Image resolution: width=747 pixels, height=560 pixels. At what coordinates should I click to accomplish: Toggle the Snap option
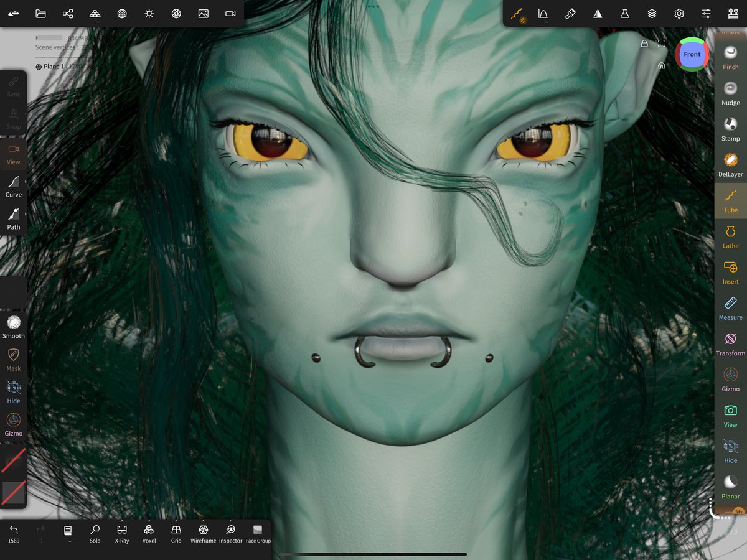14,119
